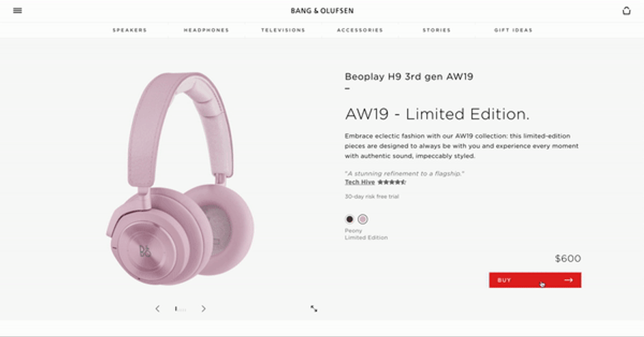Screen dimensions: 644x337
Task: Go to Stories section
Action: coord(437,30)
